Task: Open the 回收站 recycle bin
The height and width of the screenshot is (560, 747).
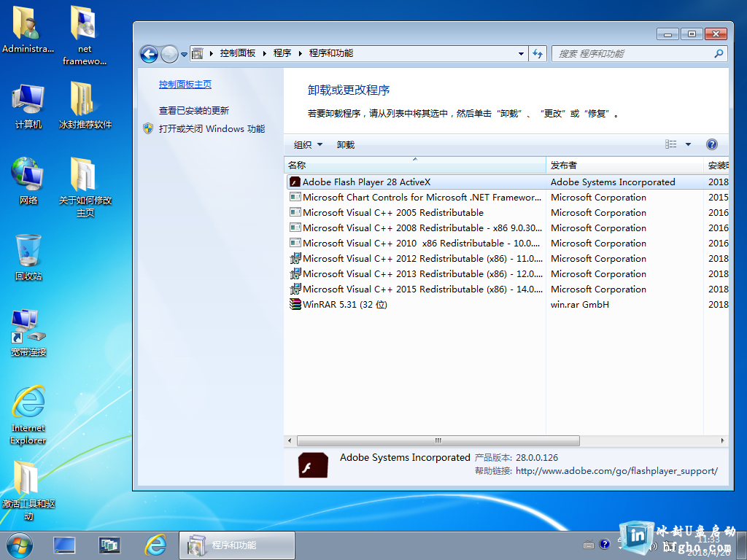Action: point(28,257)
